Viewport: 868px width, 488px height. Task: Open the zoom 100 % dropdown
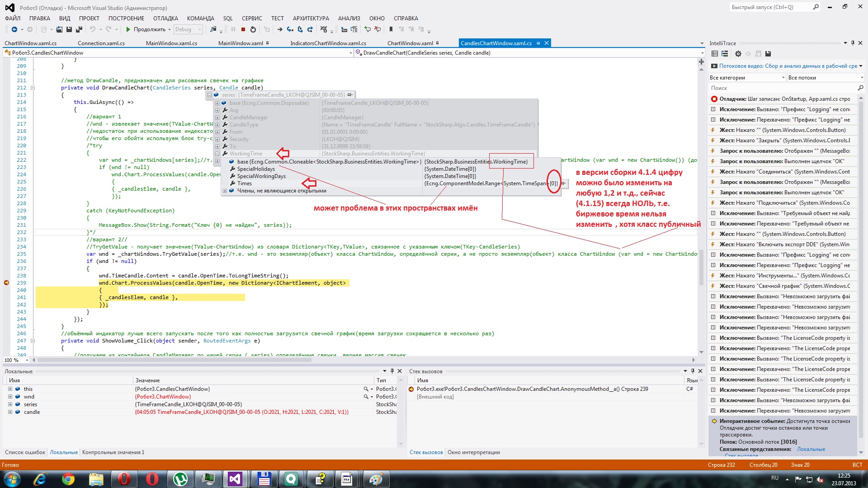point(27,360)
